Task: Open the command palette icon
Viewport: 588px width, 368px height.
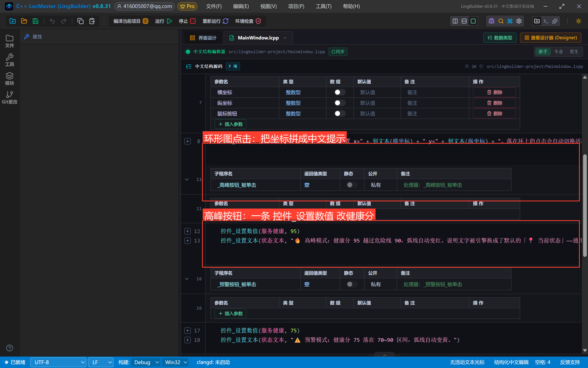Action: 510,21
